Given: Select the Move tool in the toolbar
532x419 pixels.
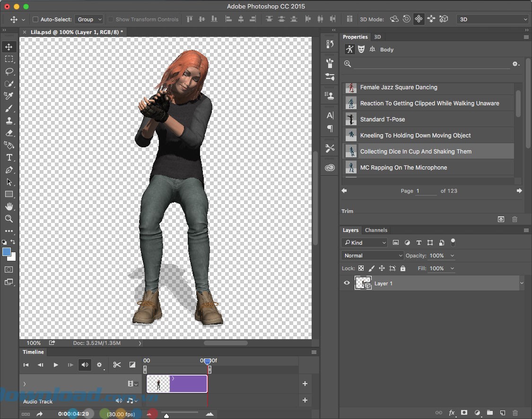Looking at the screenshot, I should click(9, 47).
